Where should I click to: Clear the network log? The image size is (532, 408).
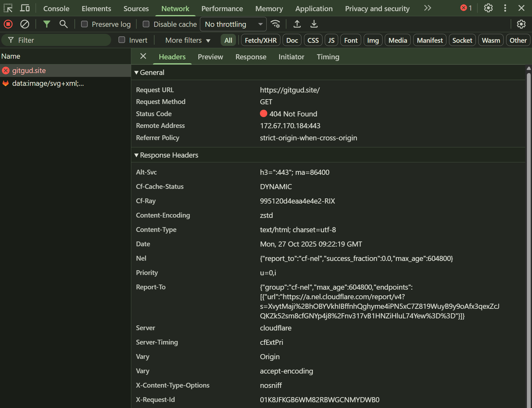(25, 24)
